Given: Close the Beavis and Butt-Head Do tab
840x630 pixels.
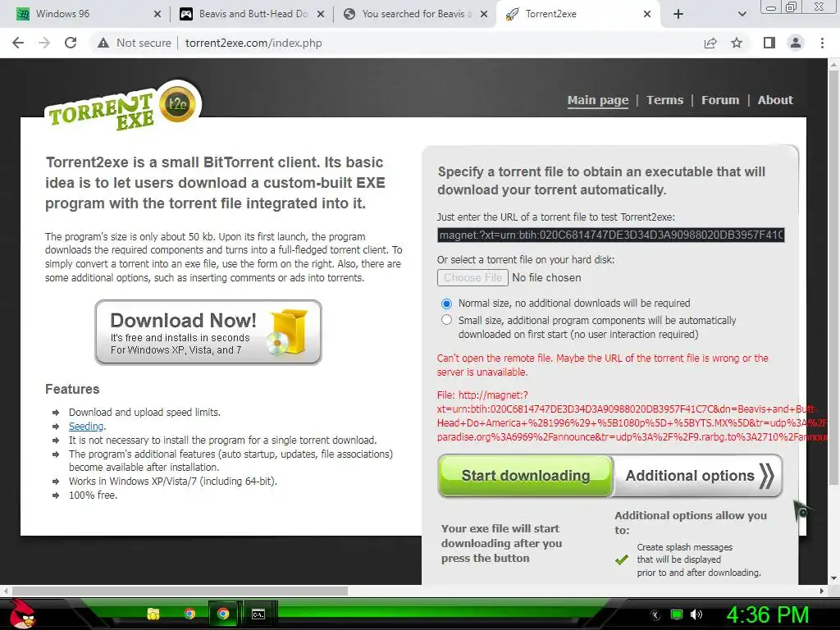Looking at the screenshot, I should point(321,15).
